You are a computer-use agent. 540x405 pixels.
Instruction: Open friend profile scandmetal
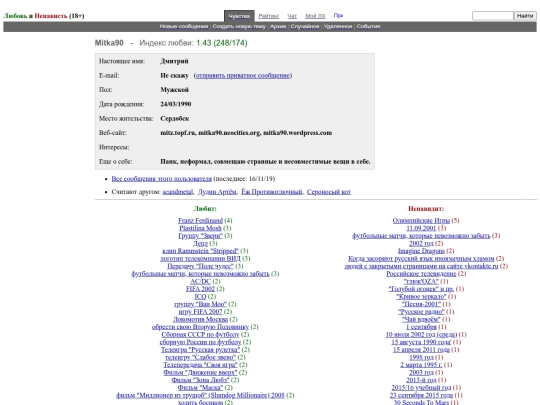pos(178,192)
